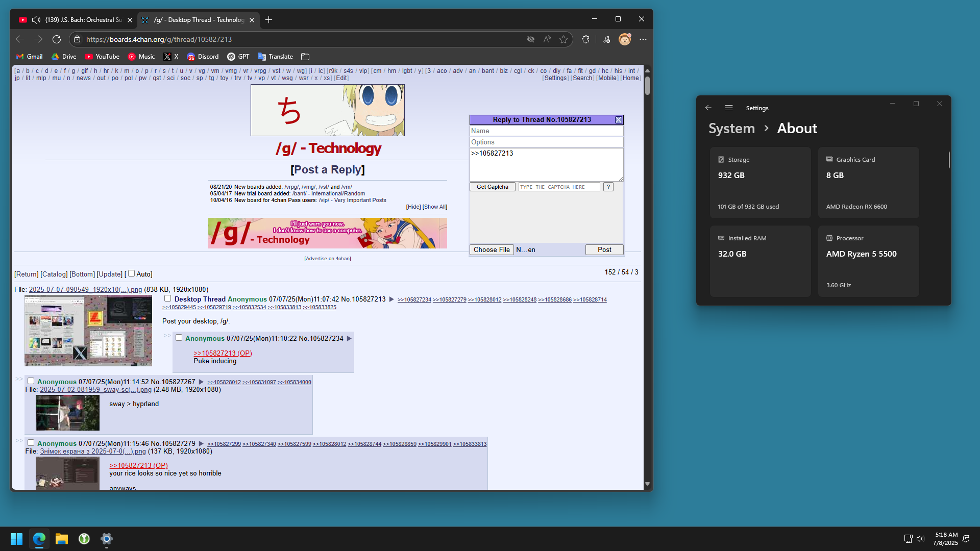The image size is (980, 551).
Task: Open the bookmarks folder icon
Action: (x=305, y=57)
